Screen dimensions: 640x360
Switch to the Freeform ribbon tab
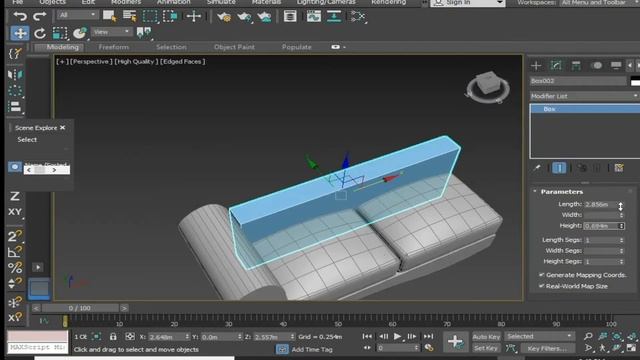(113, 47)
